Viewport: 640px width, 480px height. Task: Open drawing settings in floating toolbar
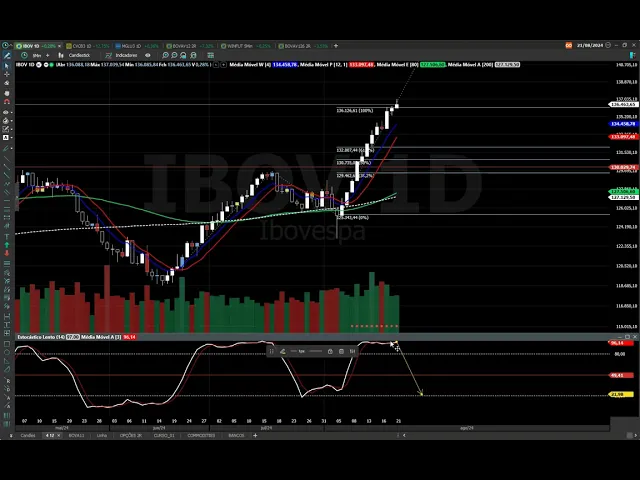[352, 351]
